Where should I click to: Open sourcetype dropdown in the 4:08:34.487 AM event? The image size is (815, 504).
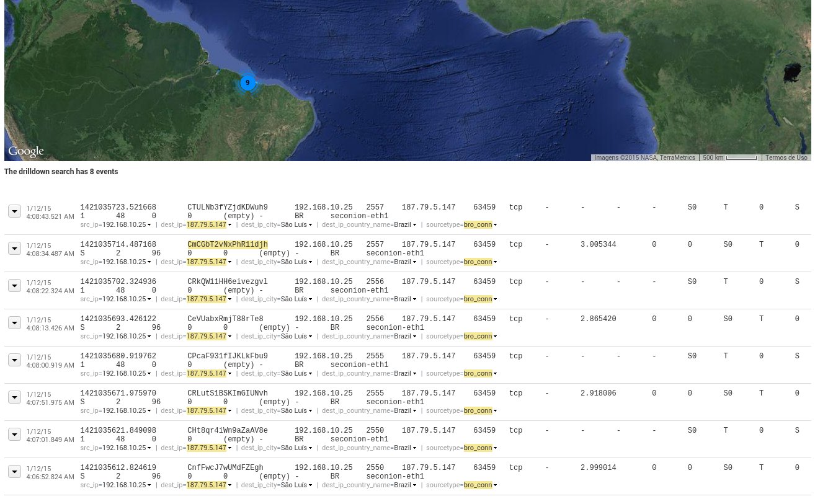(495, 262)
